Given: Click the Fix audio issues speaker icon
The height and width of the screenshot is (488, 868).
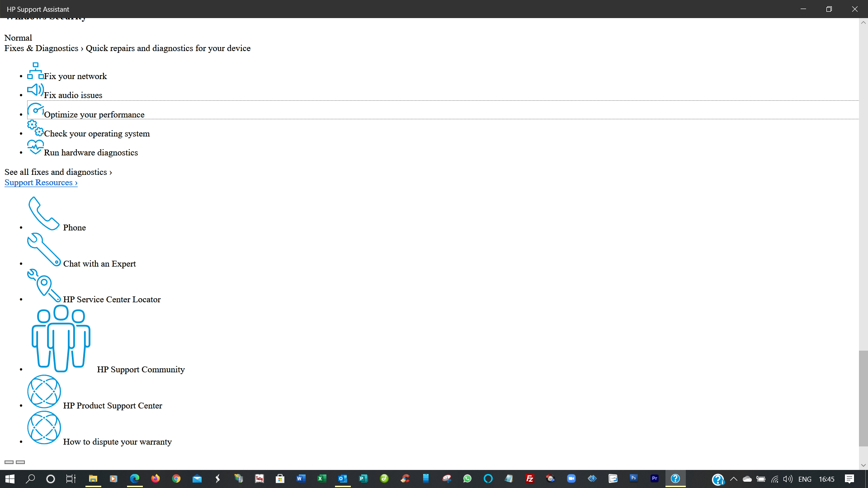Looking at the screenshot, I should 35,90.
